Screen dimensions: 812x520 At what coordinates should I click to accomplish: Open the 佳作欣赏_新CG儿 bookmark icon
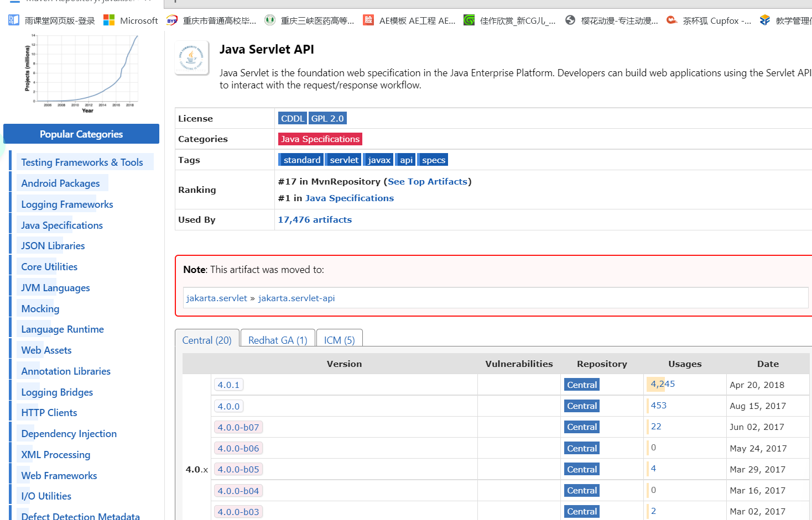tap(469, 20)
